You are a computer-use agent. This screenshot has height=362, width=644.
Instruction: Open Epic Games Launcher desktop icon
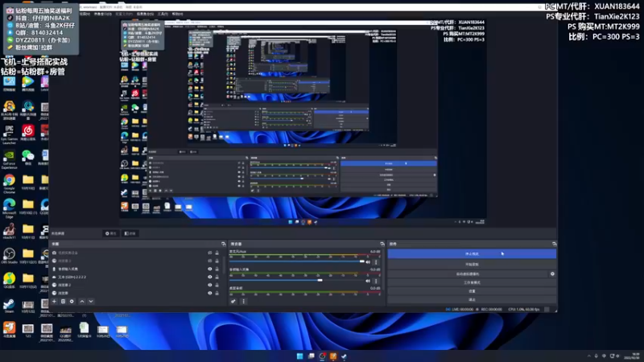[x=9, y=134]
